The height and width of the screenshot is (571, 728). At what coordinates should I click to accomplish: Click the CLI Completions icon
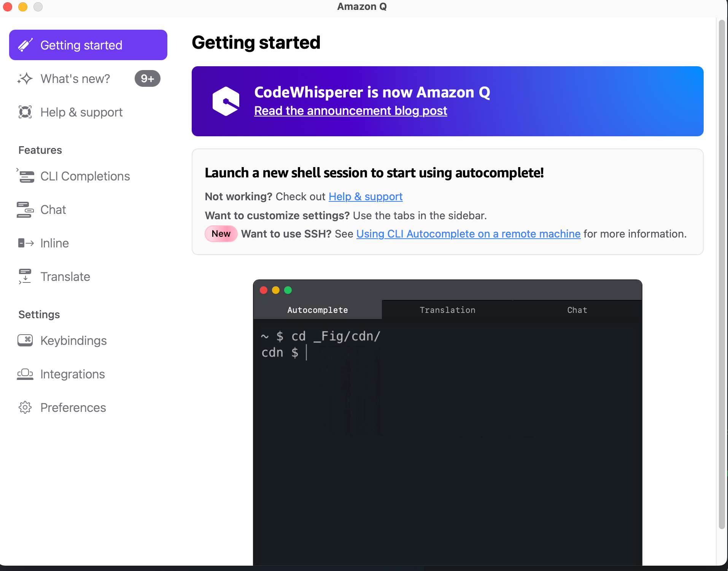(x=25, y=176)
